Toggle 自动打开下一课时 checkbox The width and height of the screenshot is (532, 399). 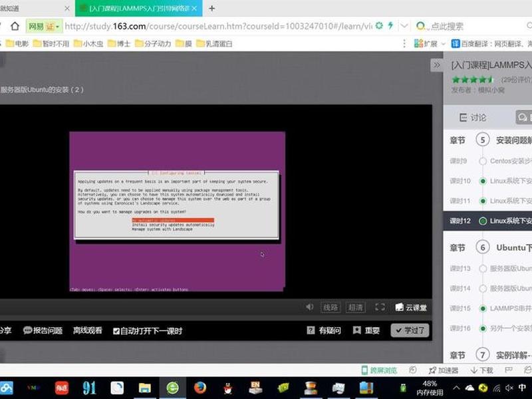point(116,331)
